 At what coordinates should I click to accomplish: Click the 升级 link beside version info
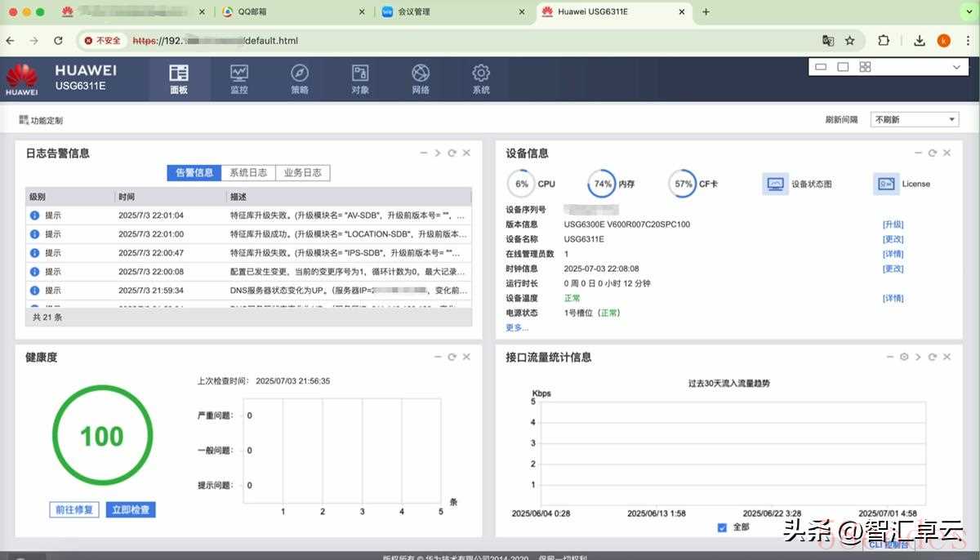pos(893,224)
